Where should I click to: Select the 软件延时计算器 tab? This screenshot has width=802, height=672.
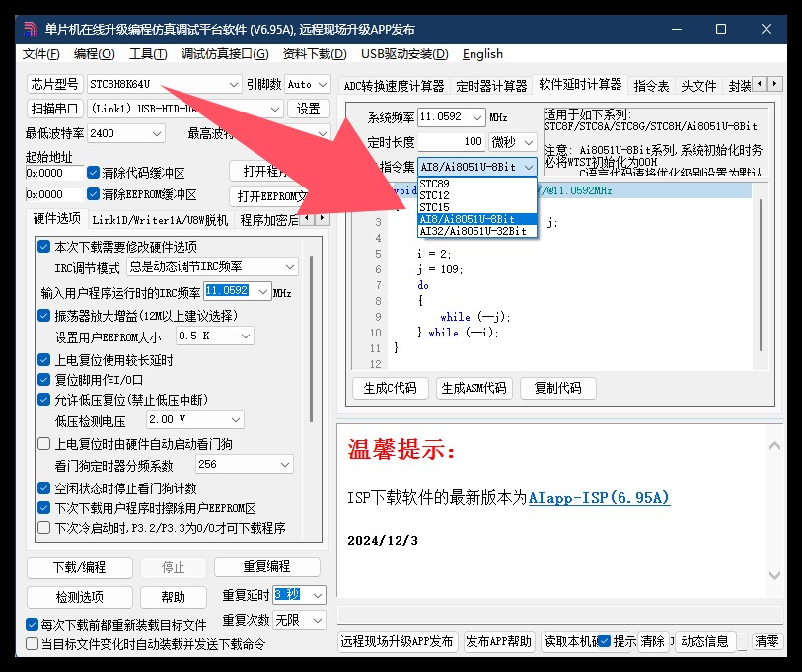point(580,85)
